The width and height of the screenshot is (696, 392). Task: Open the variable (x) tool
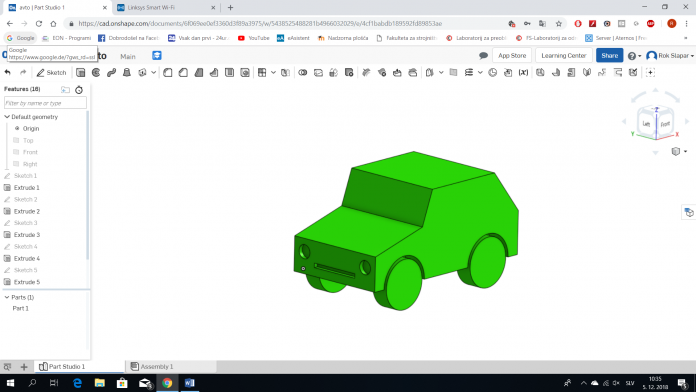tap(523, 72)
